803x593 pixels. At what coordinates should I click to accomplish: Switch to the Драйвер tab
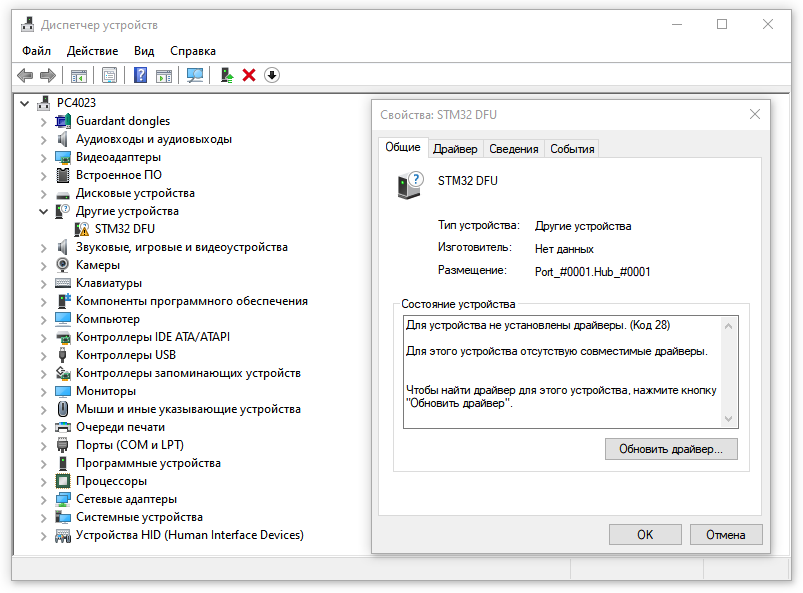[455, 149]
